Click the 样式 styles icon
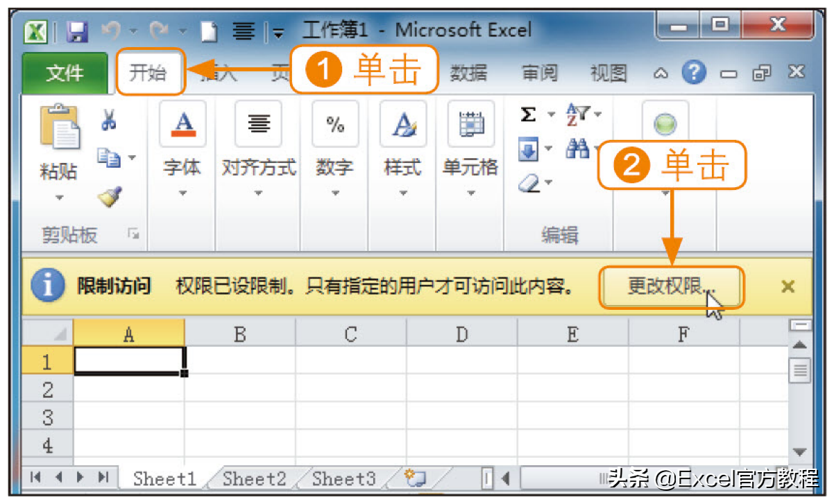Image resolution: width=834 pixels, height=504 pixels. pos(403,124)
